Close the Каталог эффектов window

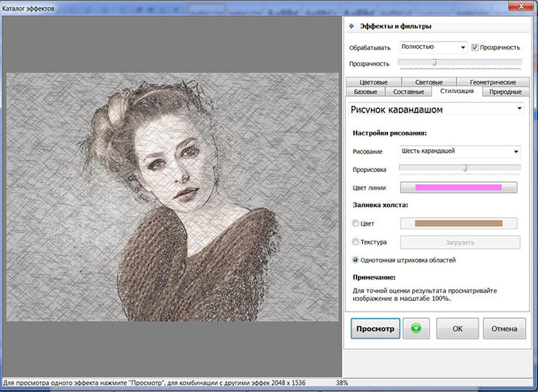point(520,7)
